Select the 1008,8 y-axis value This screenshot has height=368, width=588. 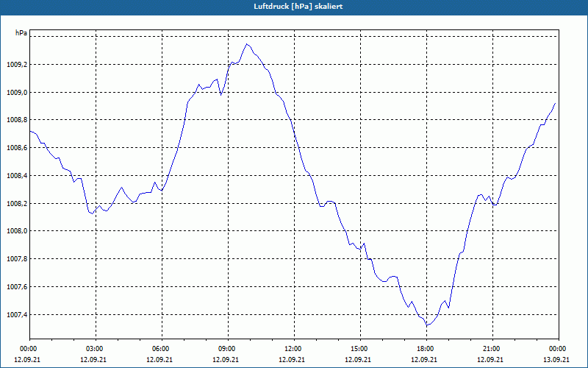click(17, 120)
